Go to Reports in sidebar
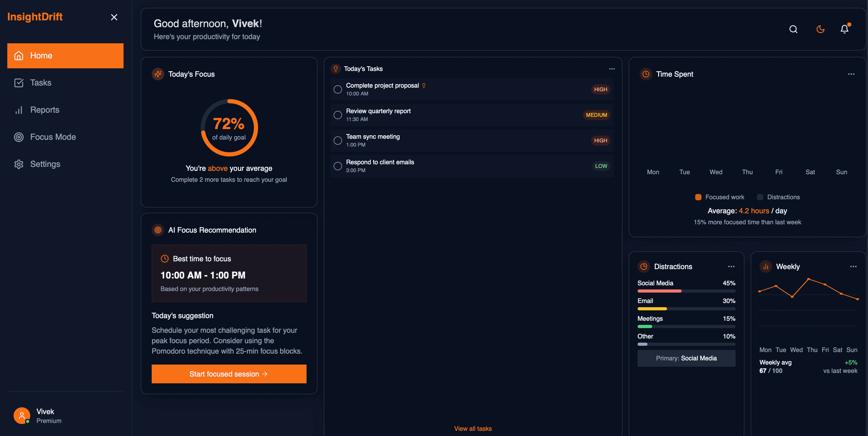Image resolution: width=868 pixels, height=436 pixels. click(45, 110)
